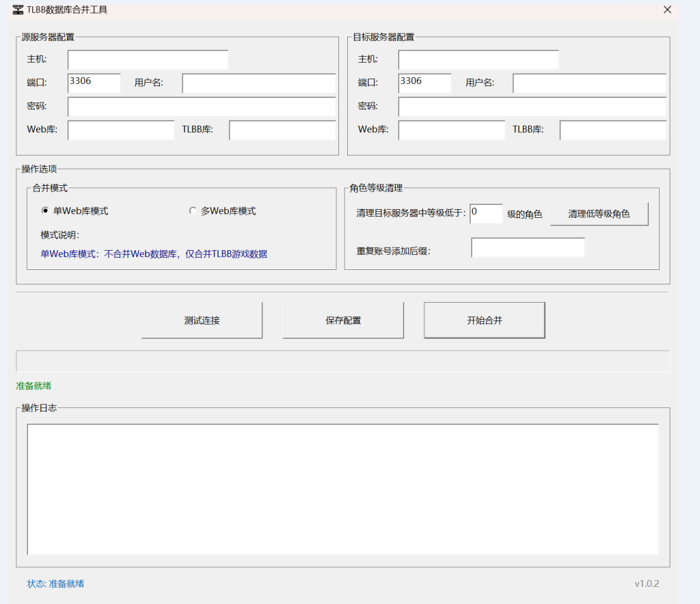Click source server 用户名 input field
The height and width of the screenshot is (604, 700).
click(x=258, y=83)
